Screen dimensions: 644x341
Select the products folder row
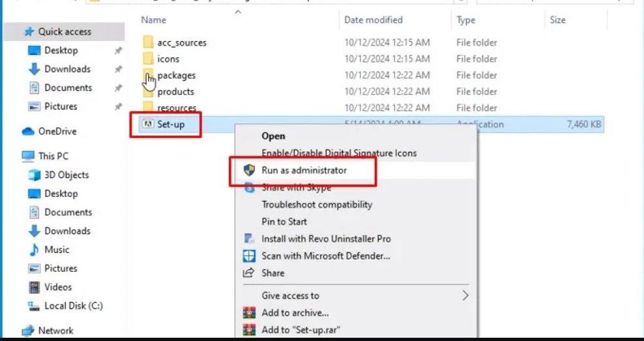click(x=175, y=92)
